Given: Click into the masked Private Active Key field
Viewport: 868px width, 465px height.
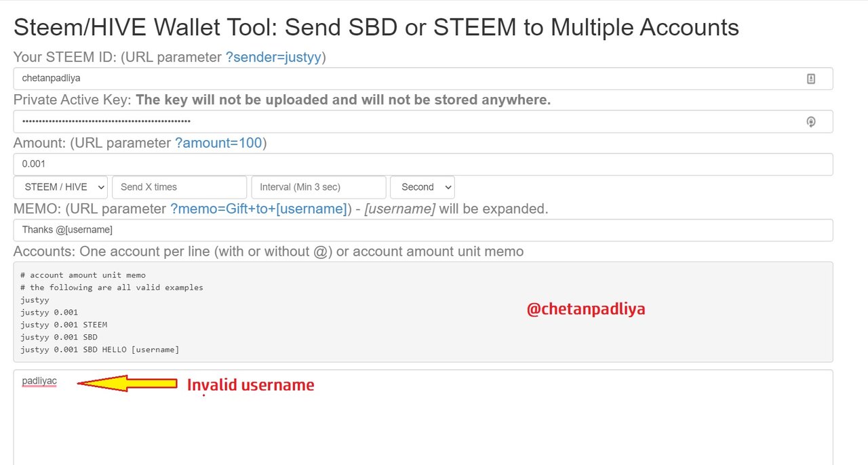Looking at the screenshot, I should [407, 122].
